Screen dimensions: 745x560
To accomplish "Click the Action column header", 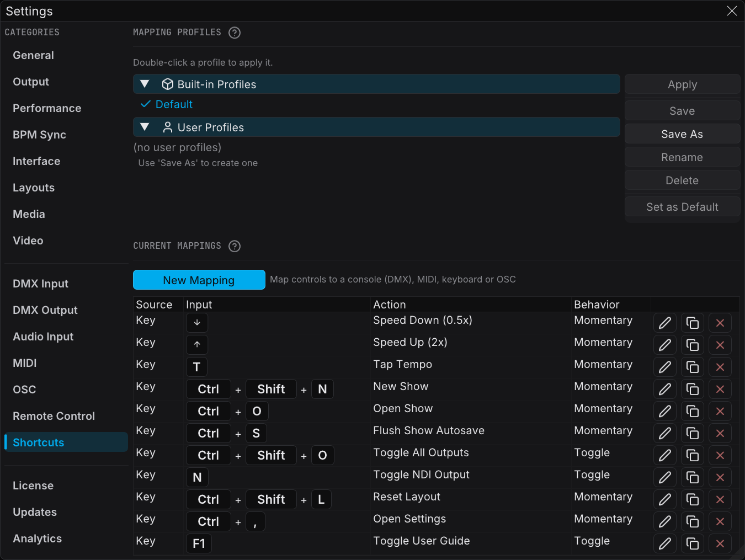I will (x=471, y=305).
